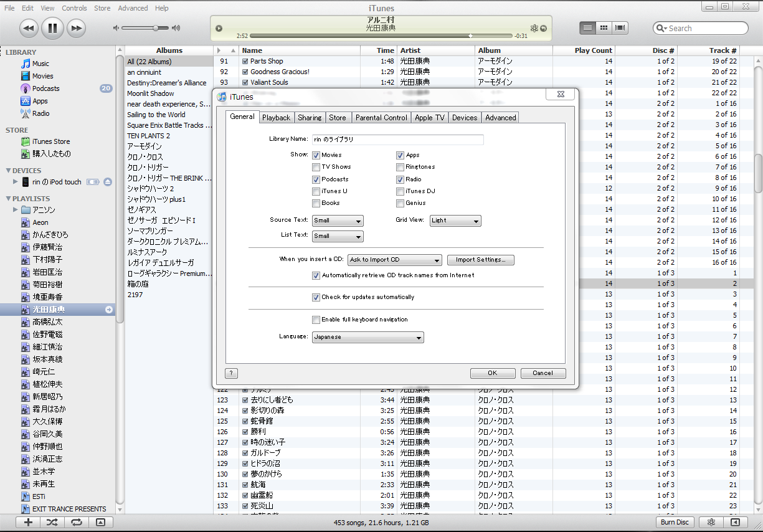Open the Movies library
Screen dimensions: 763x532
click(x=43, y=76)
